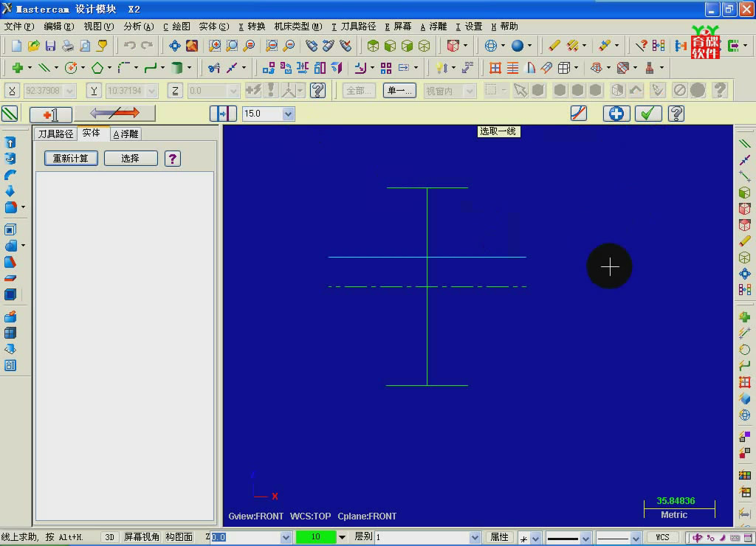The width and height of the screenshot is (756, 546).
Task: Select the green parallel lines tool
Action: 44,68
